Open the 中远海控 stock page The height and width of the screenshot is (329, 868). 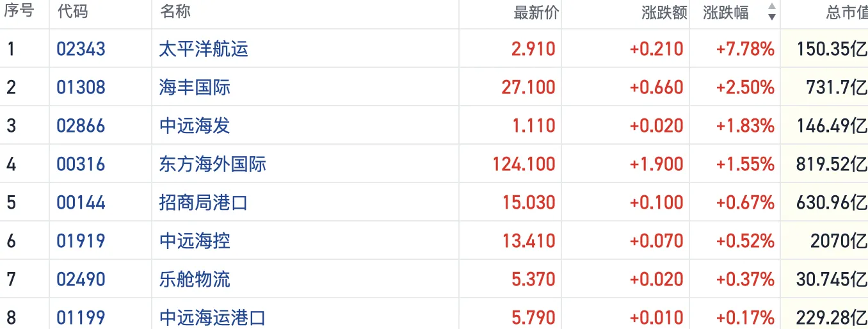tap(194, 241)
